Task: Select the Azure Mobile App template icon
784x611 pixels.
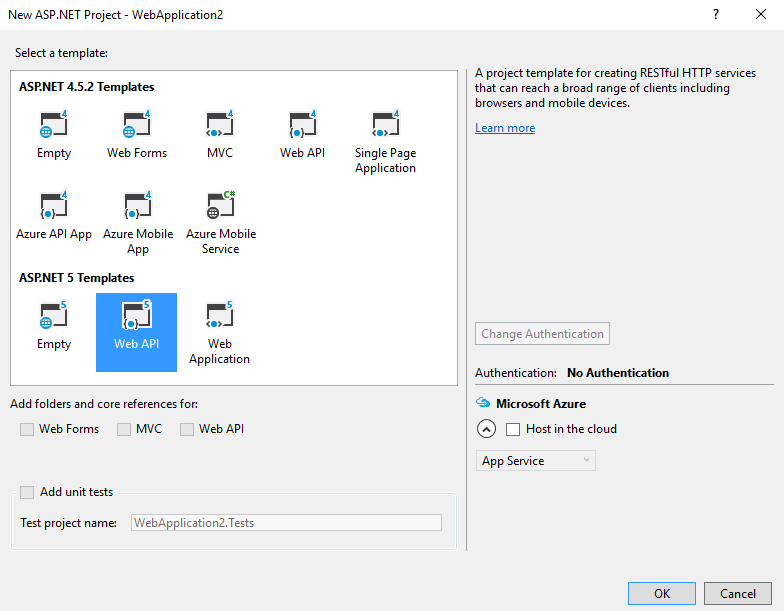Action: tap(138, 205)
